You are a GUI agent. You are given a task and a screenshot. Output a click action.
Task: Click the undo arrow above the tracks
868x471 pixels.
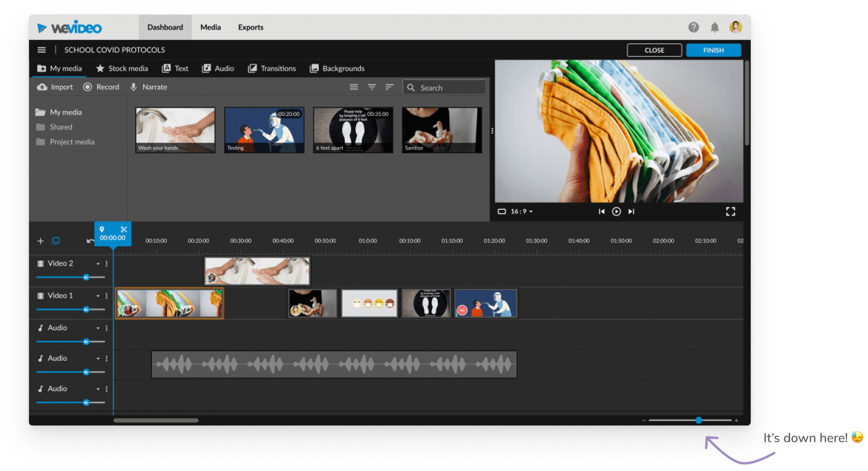(90, 241)
